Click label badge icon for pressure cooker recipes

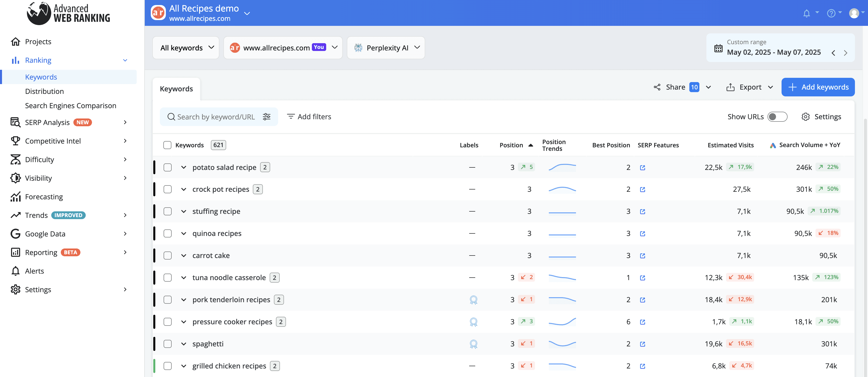point(473,322)
